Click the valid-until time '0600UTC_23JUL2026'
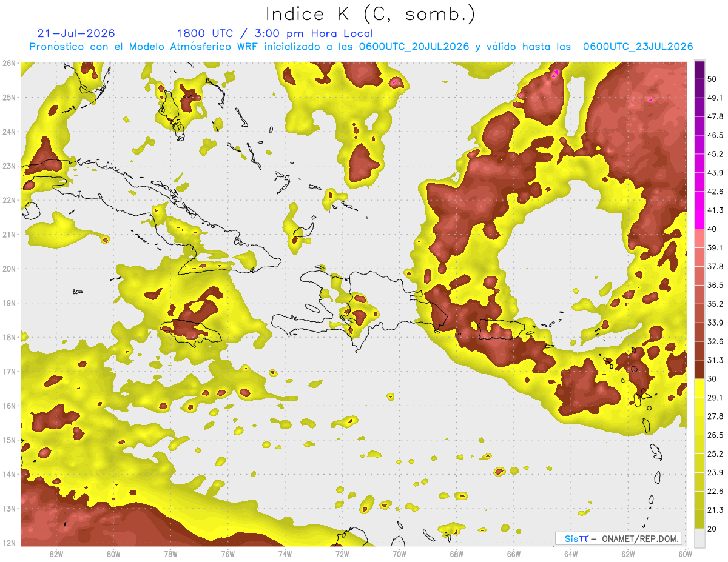The width and height of the screenshot is (728, 562). tap(638, 47)
